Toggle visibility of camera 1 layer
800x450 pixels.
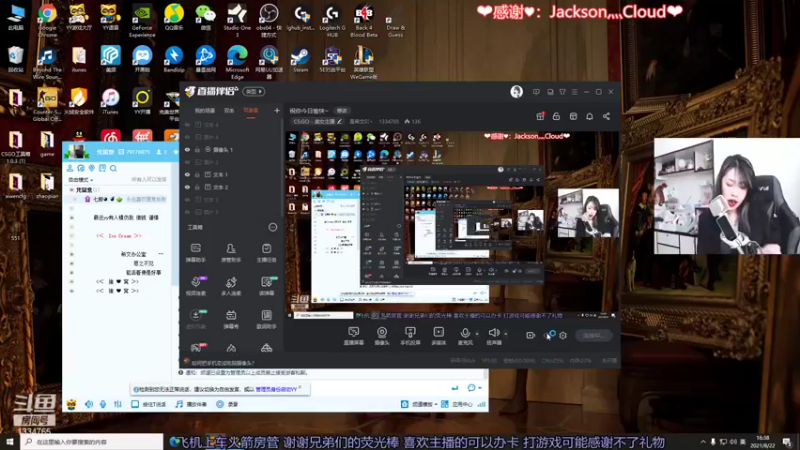187,149
